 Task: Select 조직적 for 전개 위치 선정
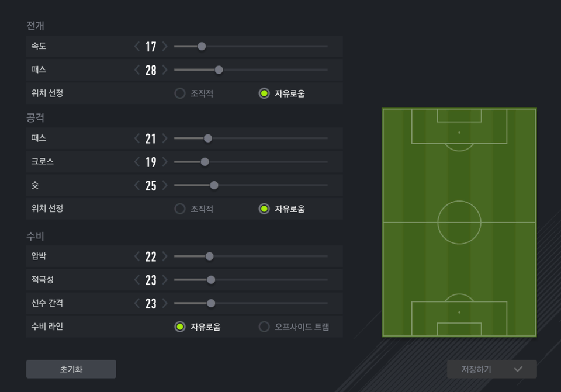pyautogui.click(x=180, y=93)
